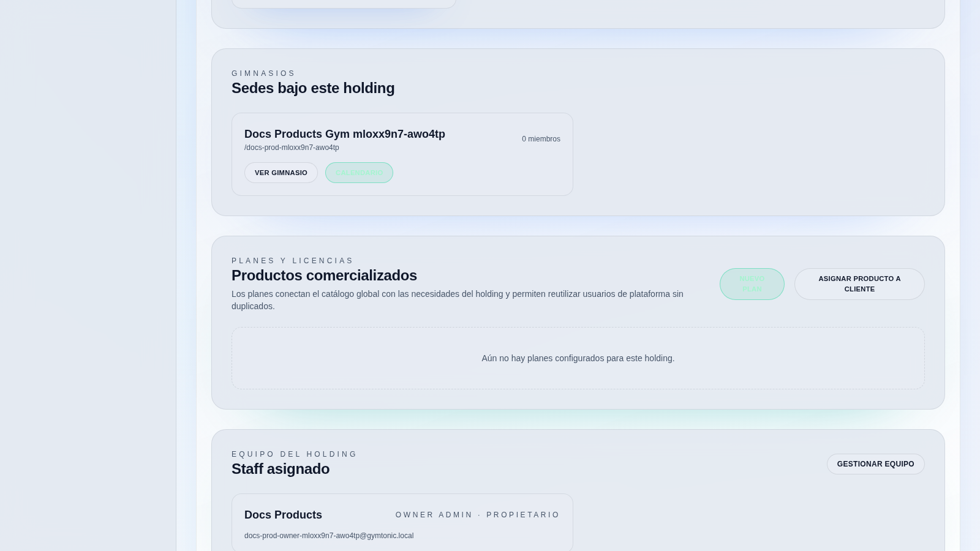Click the staff owner email address
Image resolution: width=980 pixels, height=551 pixels.
[x=329, y=536]
